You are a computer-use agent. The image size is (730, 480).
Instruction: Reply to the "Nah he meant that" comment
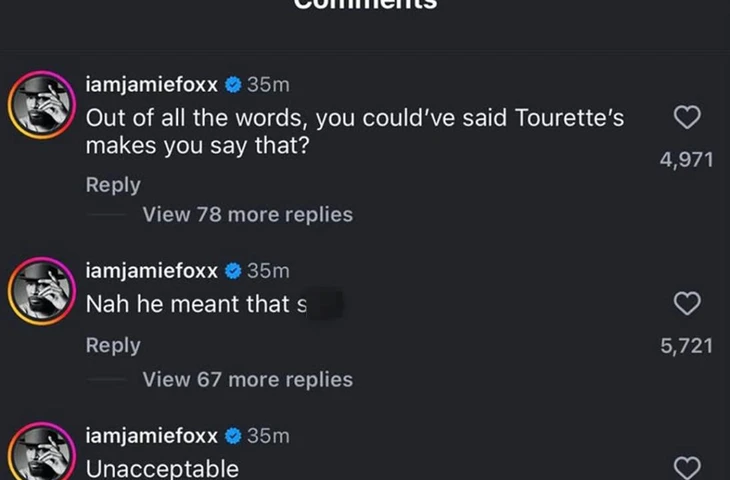pyautogui.click(x=113, y=345)
